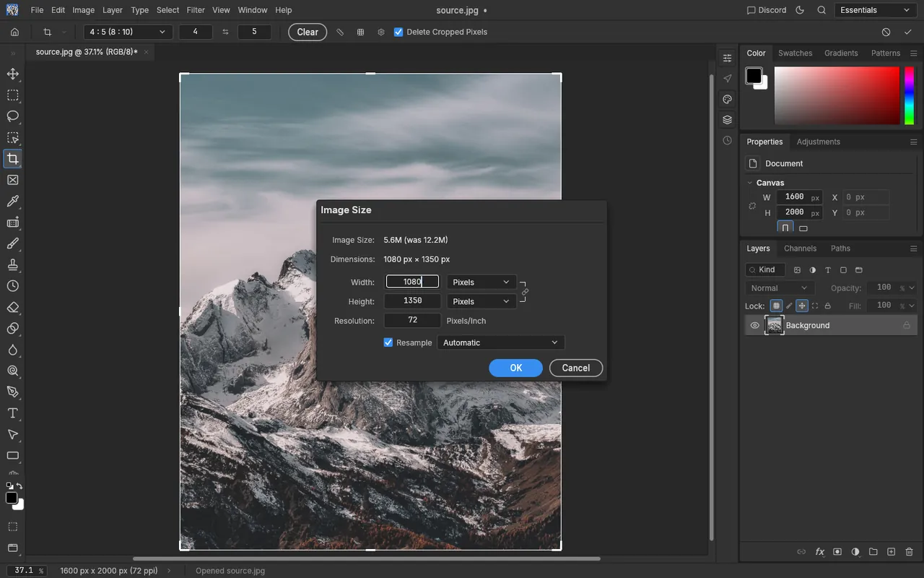Open the Height units Pixels dropdown
Screen dimensions: 924x578
point(481,301)
